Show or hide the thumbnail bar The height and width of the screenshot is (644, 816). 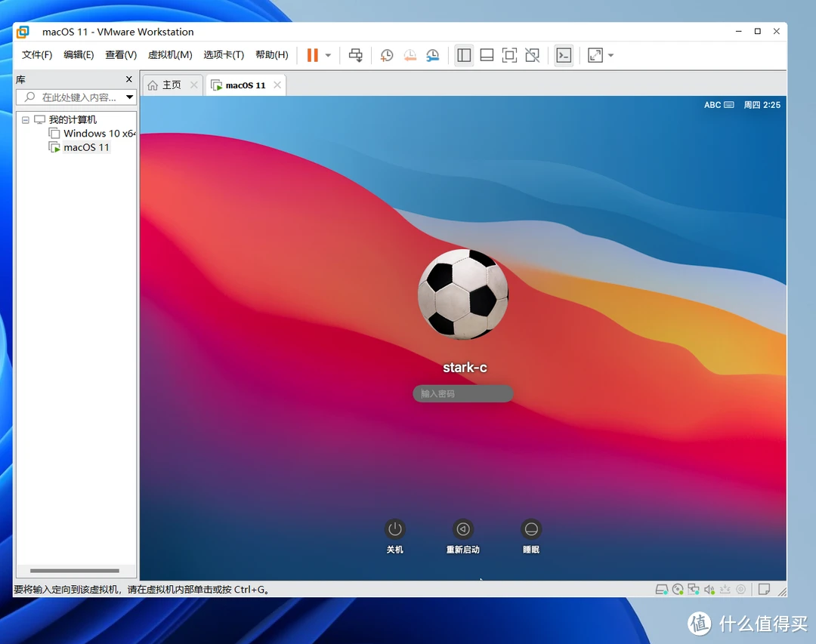pos(487,55)
